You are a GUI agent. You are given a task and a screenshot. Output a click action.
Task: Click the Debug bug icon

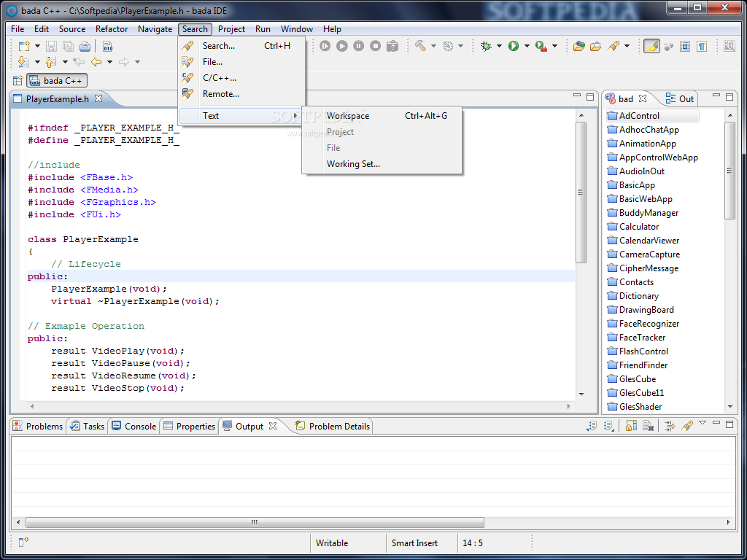486,46
